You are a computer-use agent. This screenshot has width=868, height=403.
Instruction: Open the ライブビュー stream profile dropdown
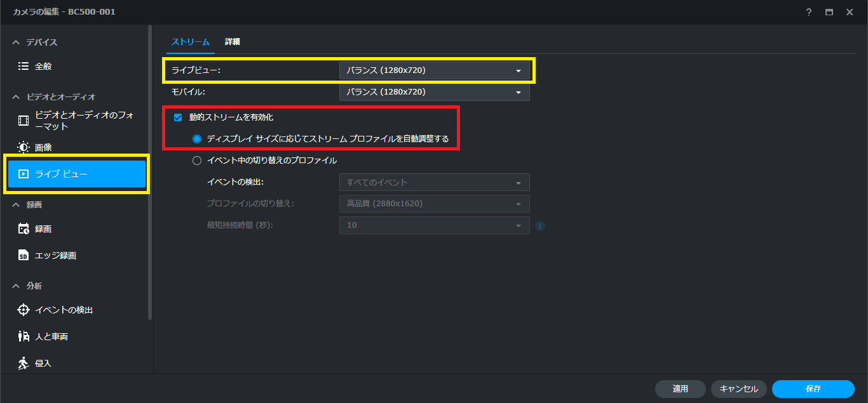(435, 70)
